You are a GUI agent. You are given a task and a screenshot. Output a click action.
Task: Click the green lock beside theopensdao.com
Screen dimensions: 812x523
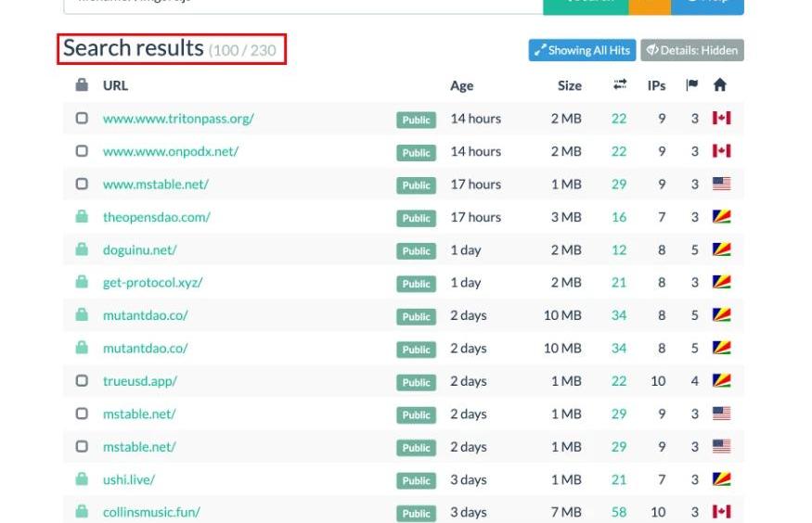tap(82, 217)
